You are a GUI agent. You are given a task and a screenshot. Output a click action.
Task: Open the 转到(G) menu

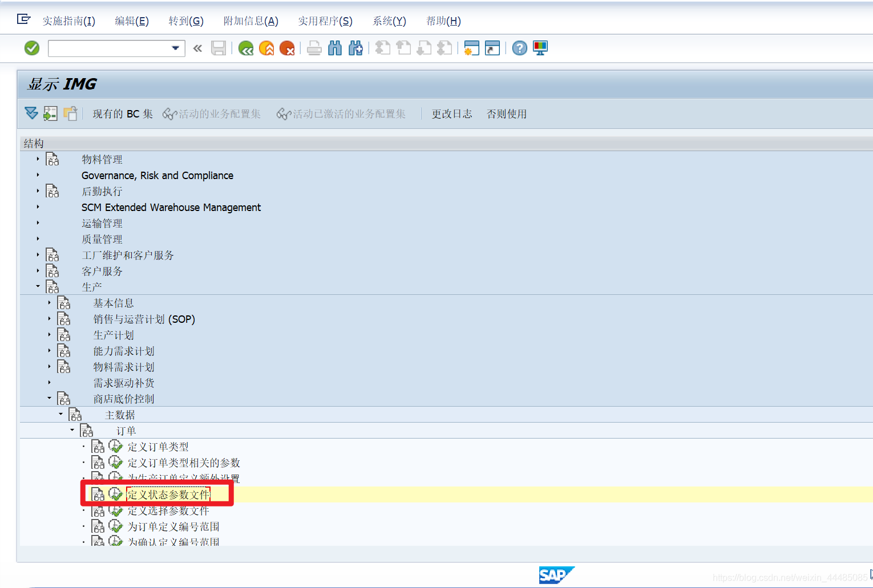[186, 21]
